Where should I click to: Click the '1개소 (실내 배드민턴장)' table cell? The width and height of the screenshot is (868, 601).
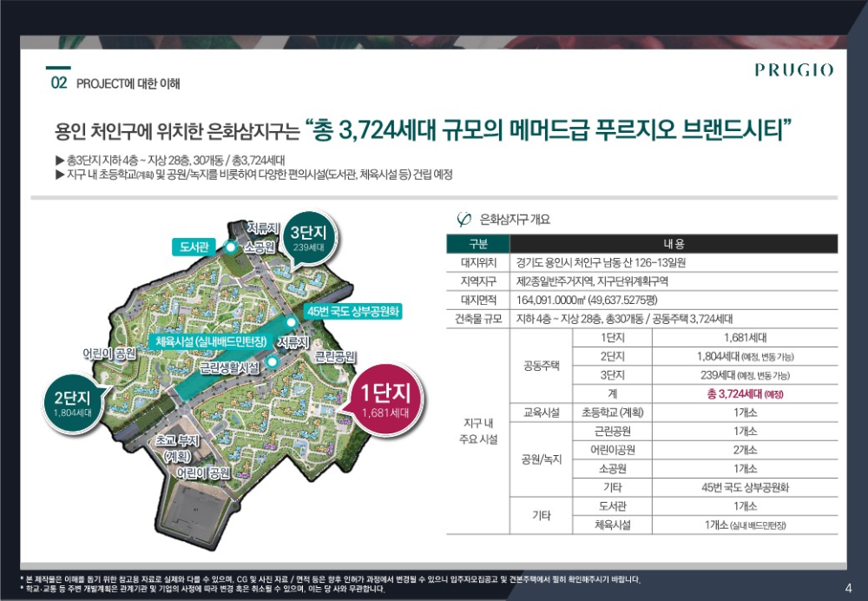(745, 525)
